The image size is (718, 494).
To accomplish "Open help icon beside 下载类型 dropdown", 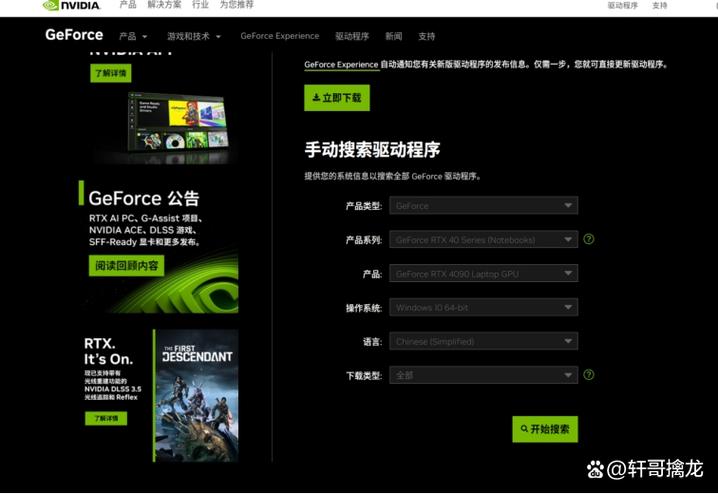I will [589, 375].
